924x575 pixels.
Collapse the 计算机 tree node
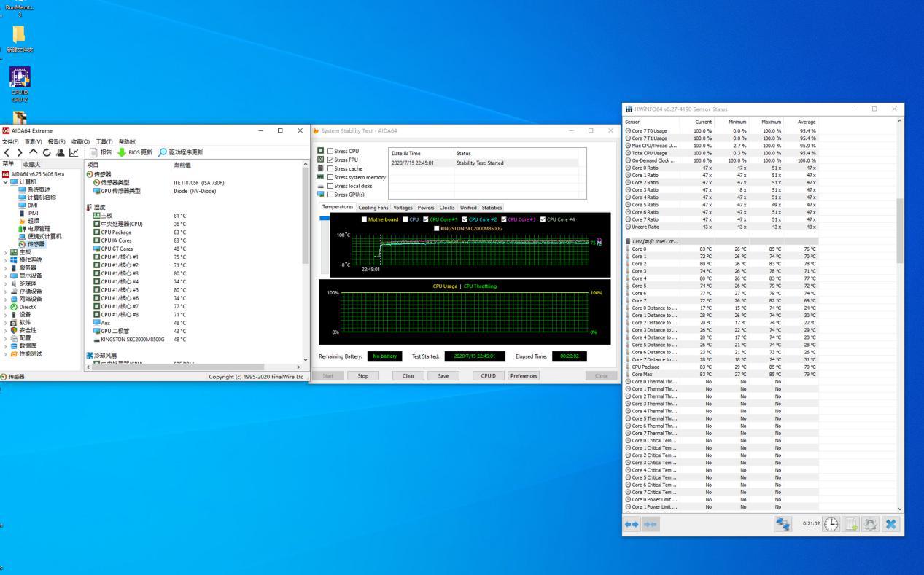pos(6,181)
